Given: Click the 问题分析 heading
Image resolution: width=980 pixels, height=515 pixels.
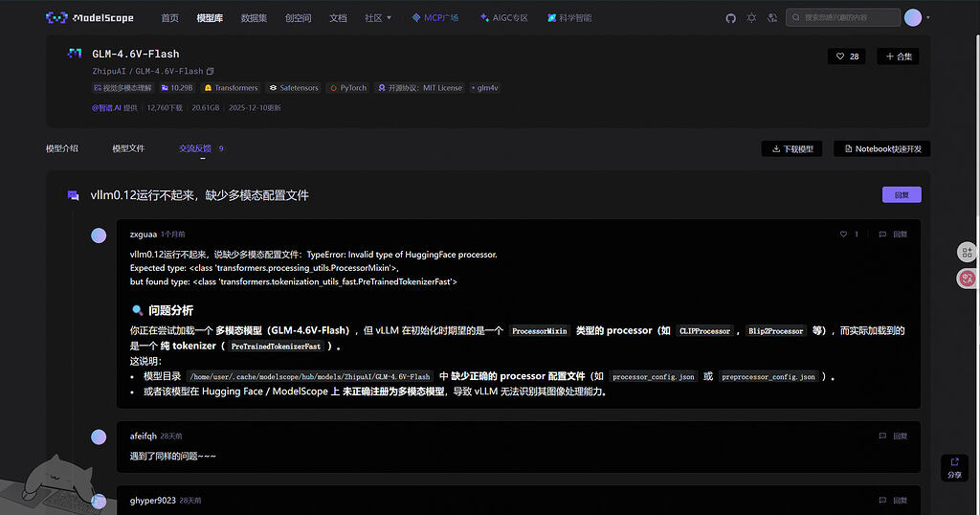Looking at the screenshot, I should click(x=170, y=310).
